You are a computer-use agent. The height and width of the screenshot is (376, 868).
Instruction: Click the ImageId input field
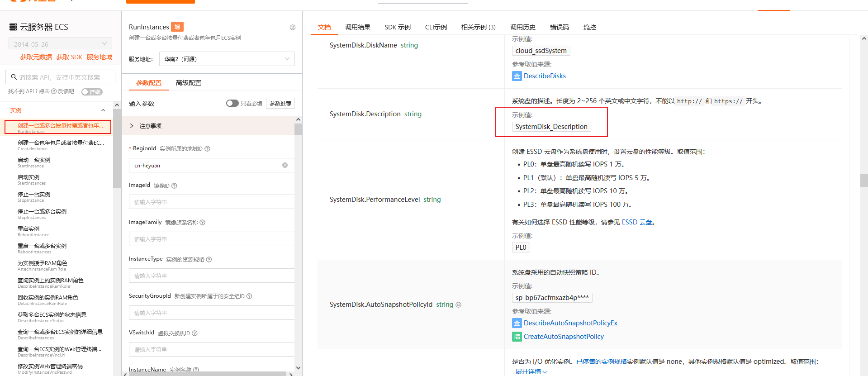[x=212, y=202]
